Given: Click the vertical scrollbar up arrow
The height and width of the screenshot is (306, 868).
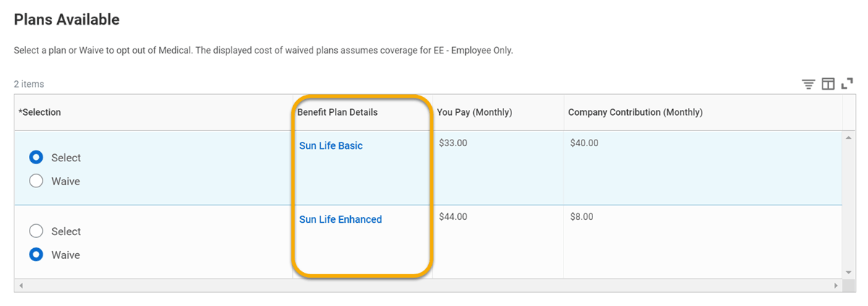Looking at the screenshot, I should [x=849, y=137].
